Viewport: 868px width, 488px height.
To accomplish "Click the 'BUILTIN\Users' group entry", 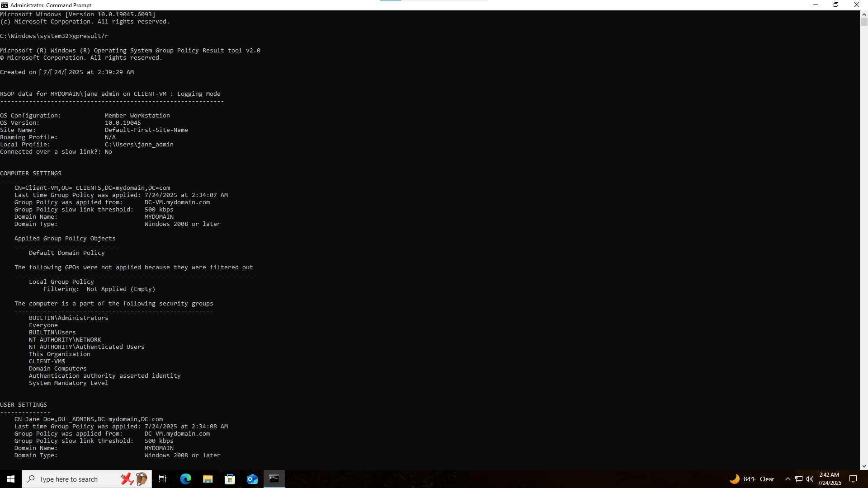I will [x=52, y=332].
